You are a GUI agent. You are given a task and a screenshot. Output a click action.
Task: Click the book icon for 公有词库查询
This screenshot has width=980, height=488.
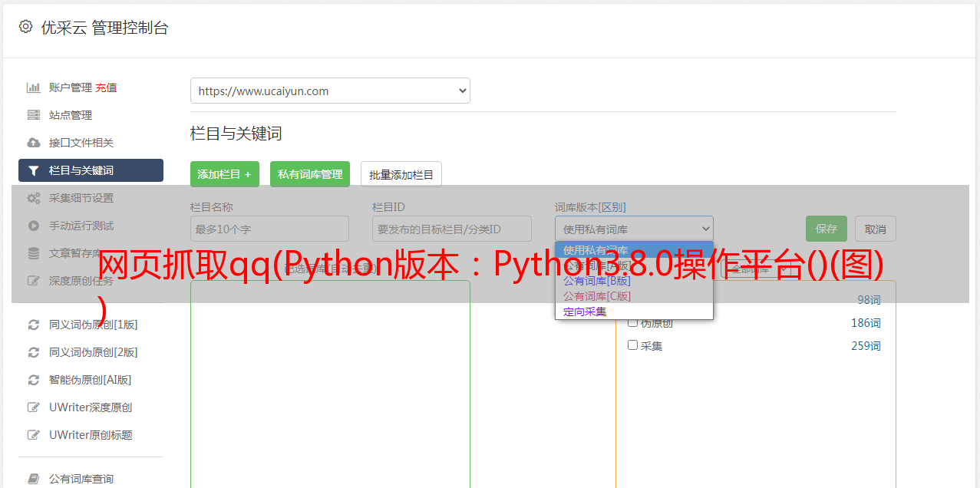33,479
